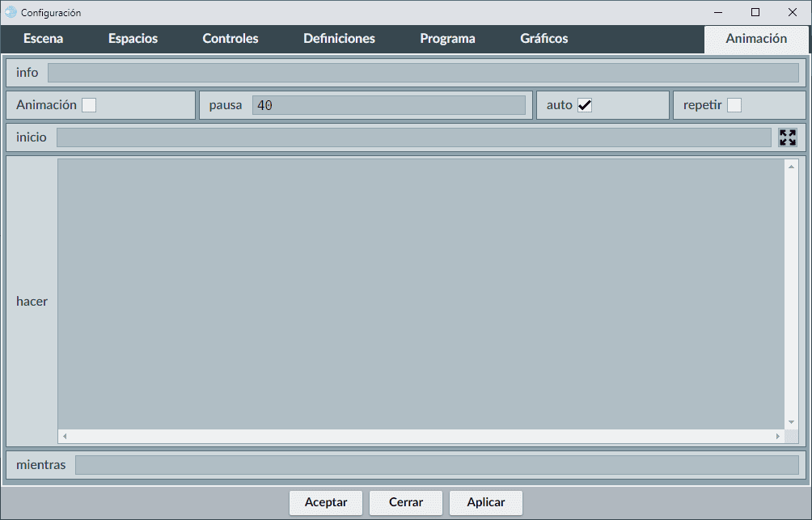Click the Cerrar button
Image resolution: width=812 pixels, height=520 pixels.
pyautogui.click(x=406, y=502)
